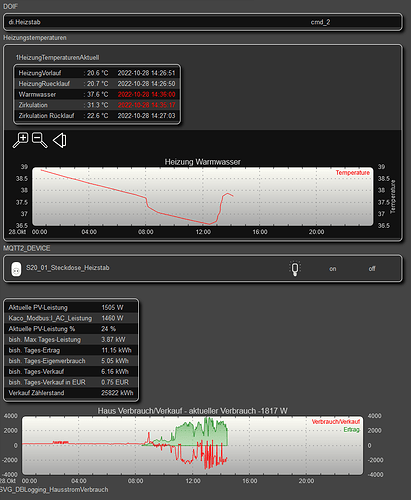Viewport: 411px width, 500px height.
Task: Click the green Ertrag legend entry
Action: pyautogui.click(x=352, y=430)
